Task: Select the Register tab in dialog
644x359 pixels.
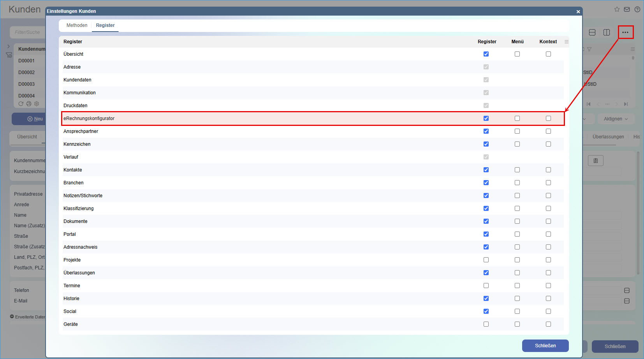Action: coord(105,25)
